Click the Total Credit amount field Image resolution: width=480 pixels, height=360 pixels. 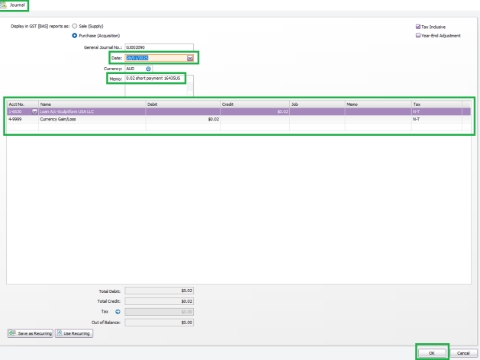[x=159, y=301]
